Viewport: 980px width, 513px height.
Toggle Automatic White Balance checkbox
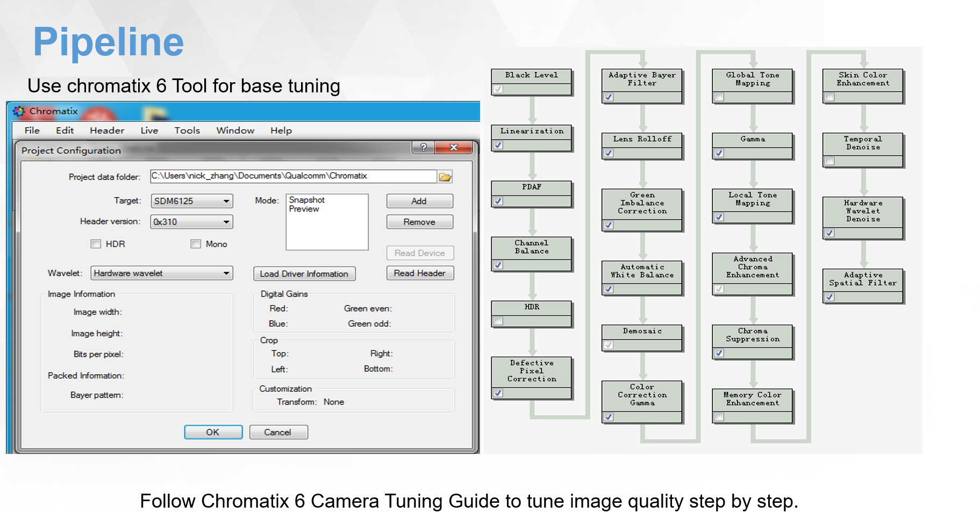(609, 289)
